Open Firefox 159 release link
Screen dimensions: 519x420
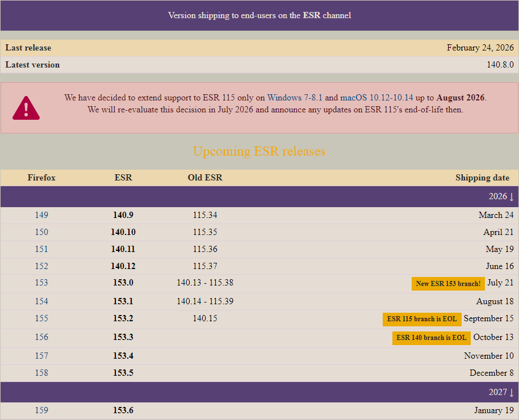pos(41,410)
